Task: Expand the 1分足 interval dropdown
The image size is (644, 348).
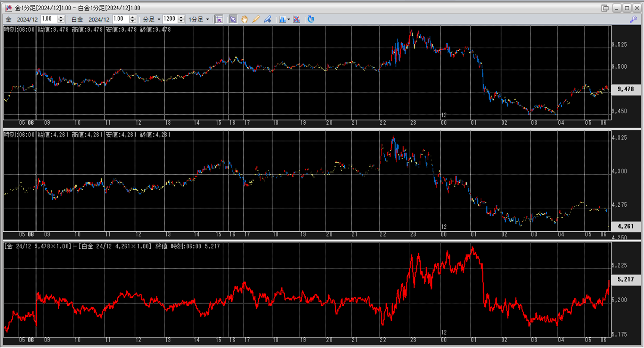Action: [x=199, y=19]
